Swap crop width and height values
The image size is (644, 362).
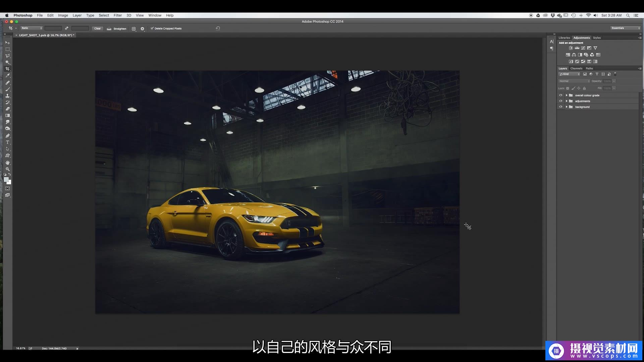point(66,28)
